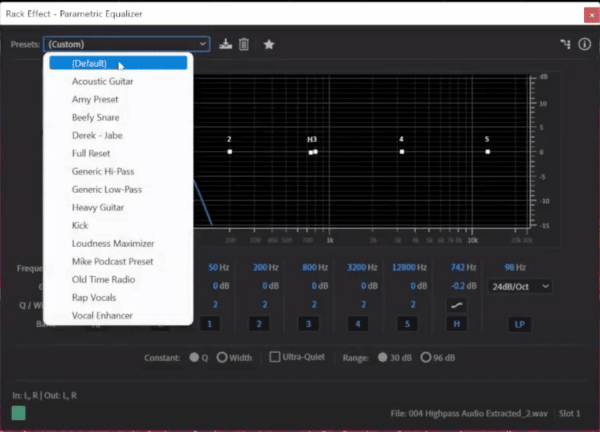Click control point 4 on the EQ graph
The width and height of the screenshot is (600, 432).
point(402,152)
